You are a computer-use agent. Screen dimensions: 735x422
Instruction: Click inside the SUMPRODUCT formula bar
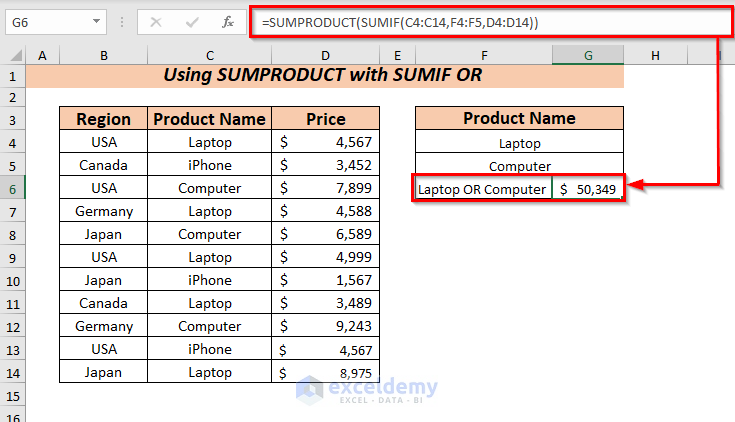click(480, 21)
